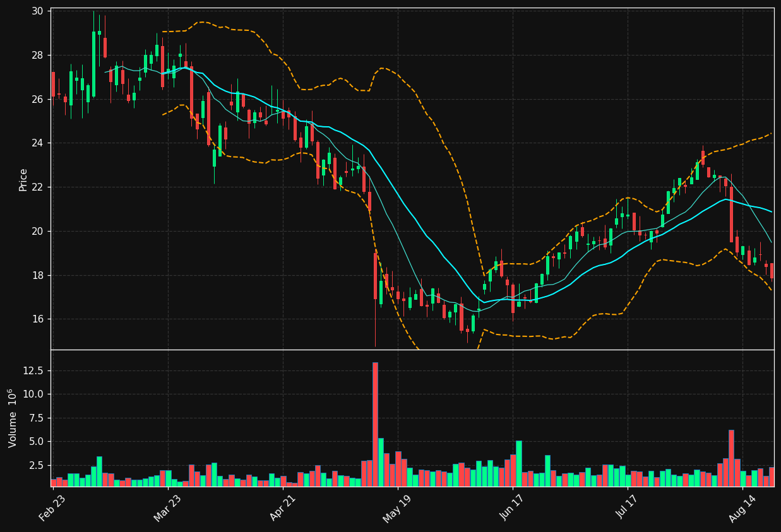The height and width of the screenshot is (532, 781).
Task: Click the price tick label "20"
Action: [37, 231]
